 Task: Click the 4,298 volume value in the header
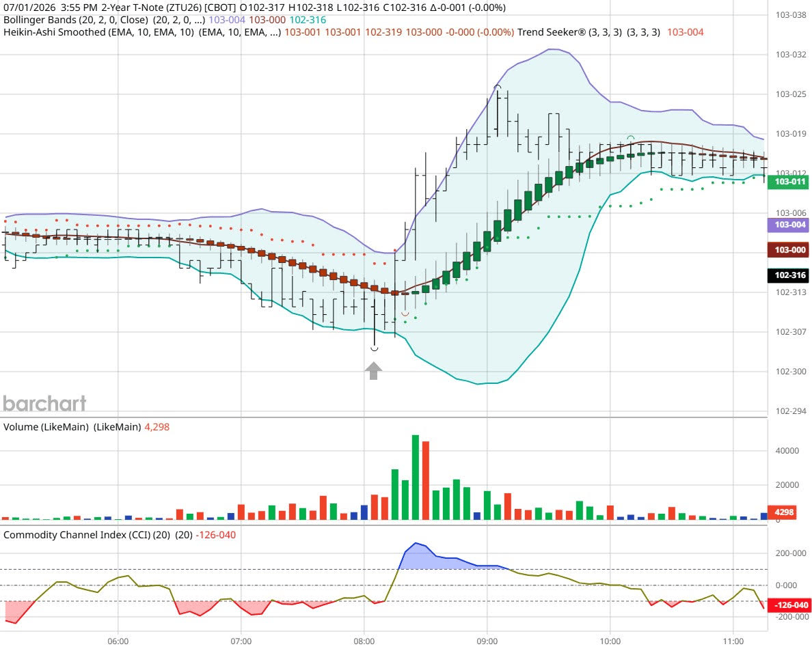pos(157,427)
